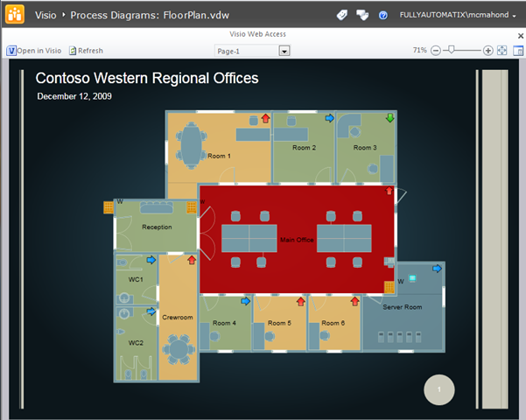
Task: Click the green arrow in Room 3
Action: click(x=389, y=118)
